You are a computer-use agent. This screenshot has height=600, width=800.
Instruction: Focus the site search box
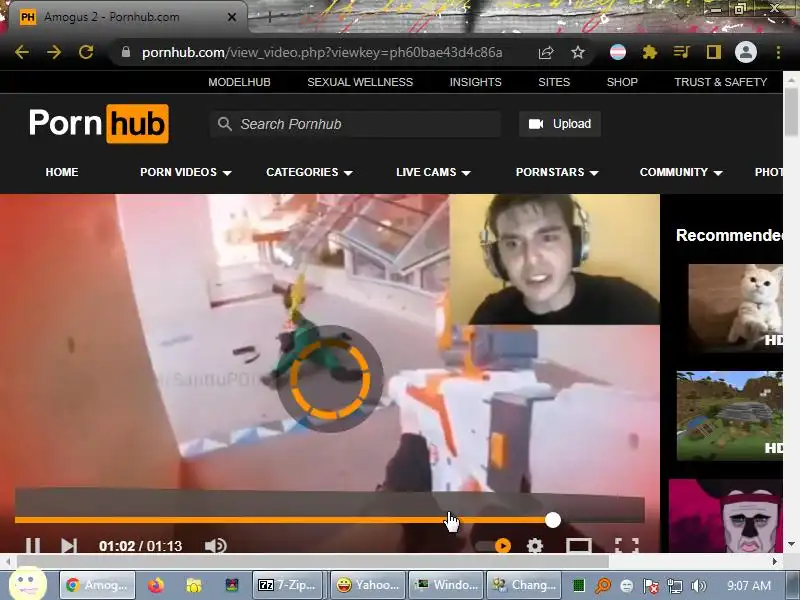tap(355, 124)
